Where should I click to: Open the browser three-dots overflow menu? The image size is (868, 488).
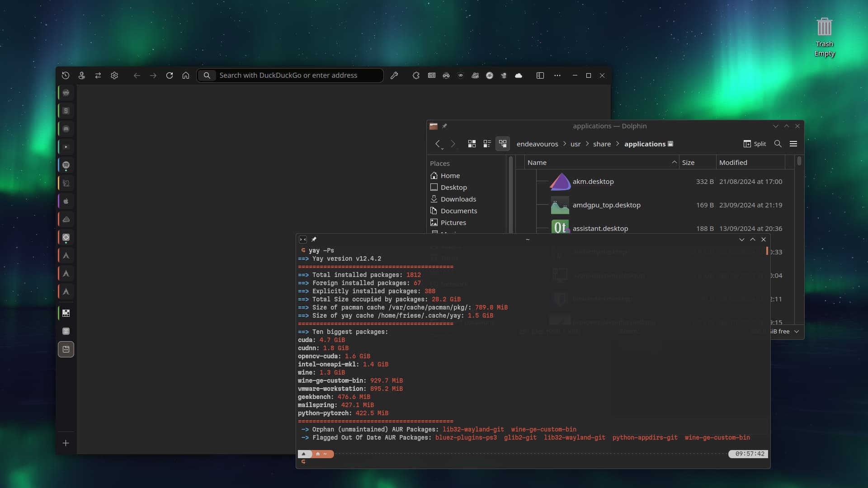pos(557,75)
